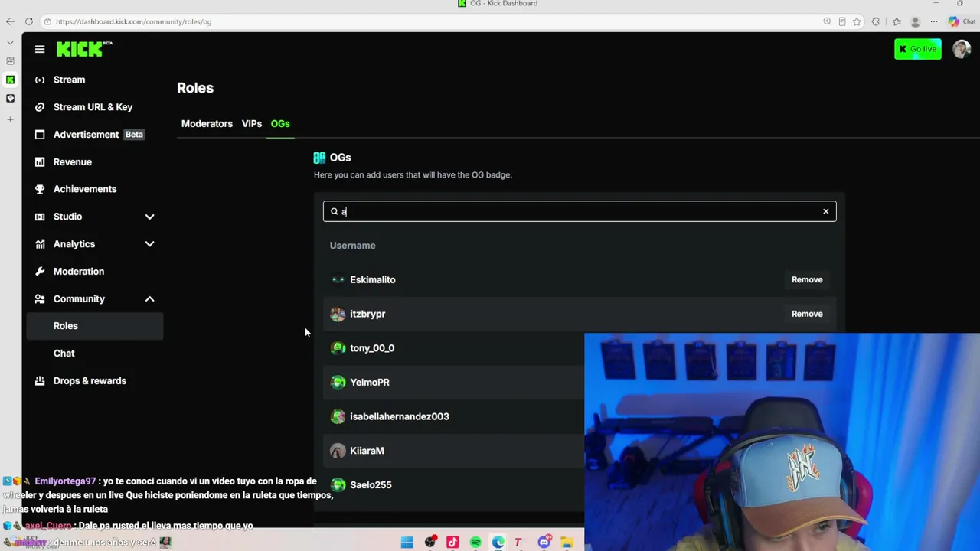
Task: Click the Achievements trophy icon
Action: (x=40, y=189)
